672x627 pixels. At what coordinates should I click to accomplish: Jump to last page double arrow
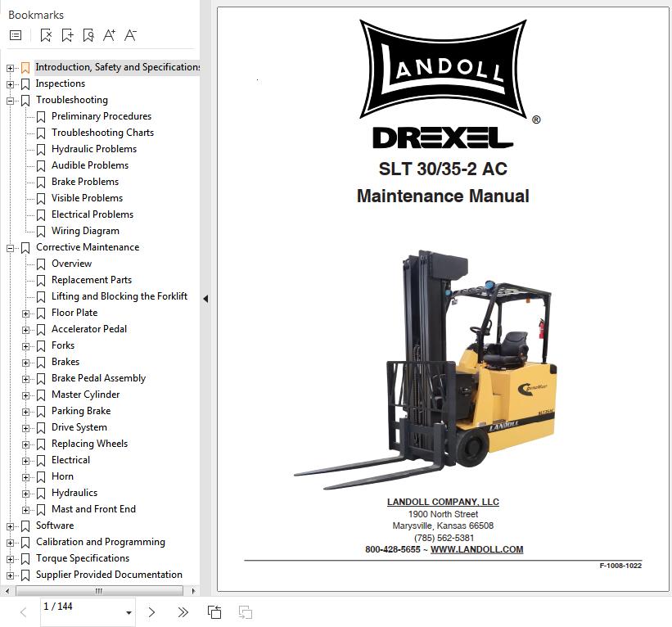coord(183,612)
